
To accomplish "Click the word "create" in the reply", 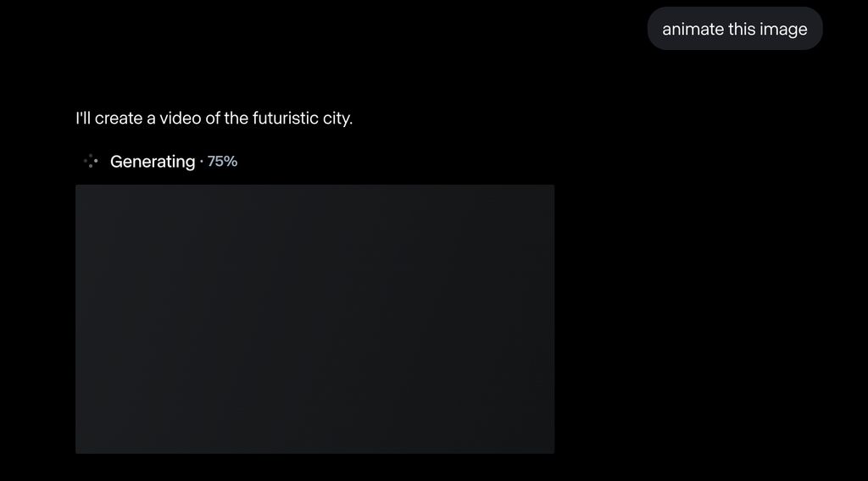I will (x=119, y=119).
